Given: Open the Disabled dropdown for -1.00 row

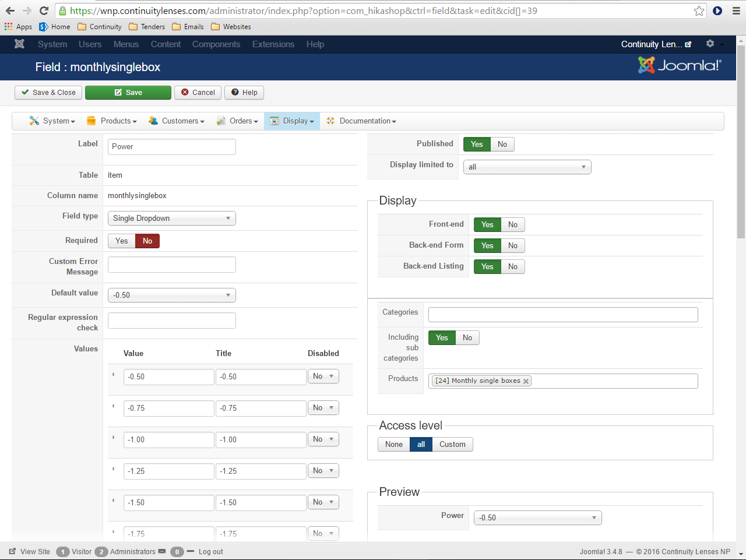Looking at the screenshot, I should [323, 439].
